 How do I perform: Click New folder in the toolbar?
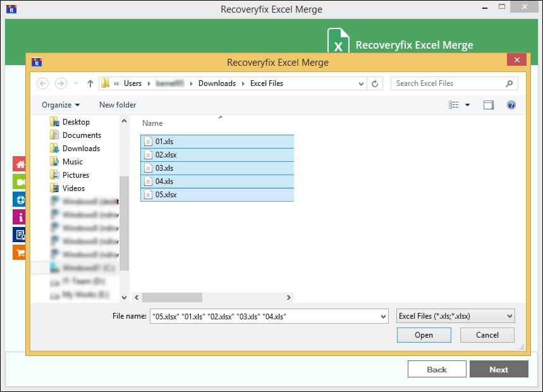coord(118,105)
